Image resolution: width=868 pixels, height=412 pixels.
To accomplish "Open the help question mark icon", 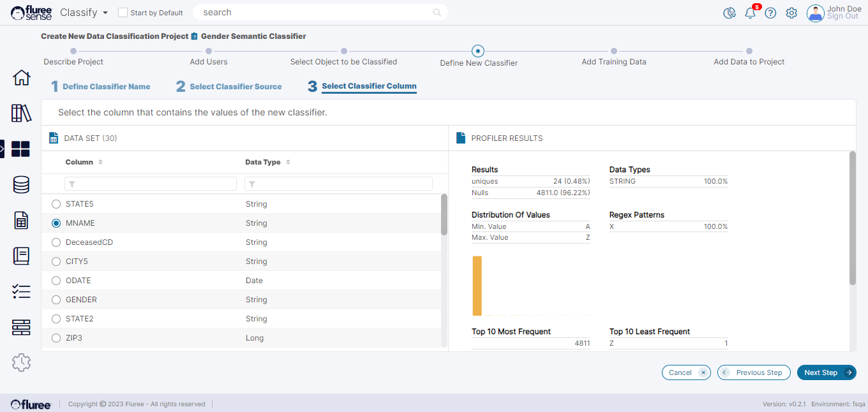I will coord(770,13).
